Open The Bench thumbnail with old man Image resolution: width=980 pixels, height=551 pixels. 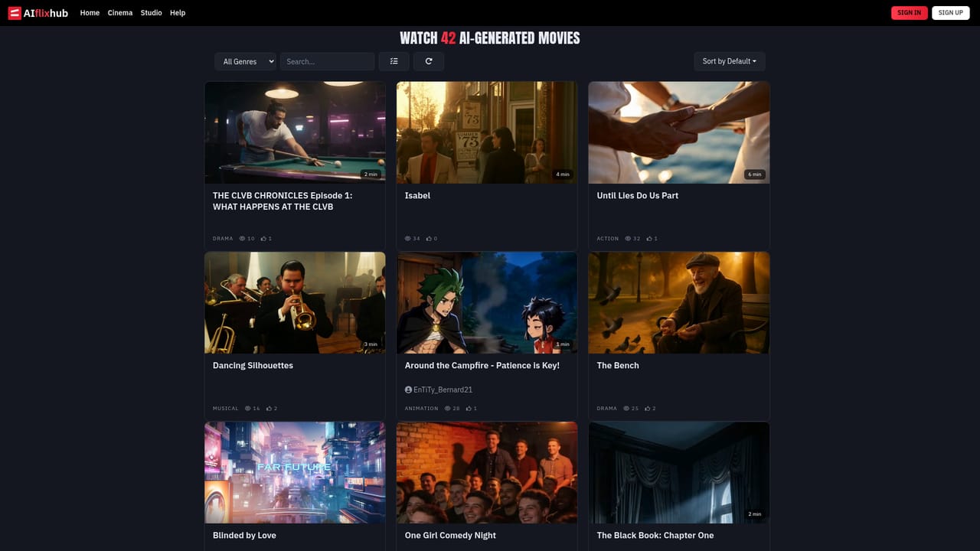(679, 303)
